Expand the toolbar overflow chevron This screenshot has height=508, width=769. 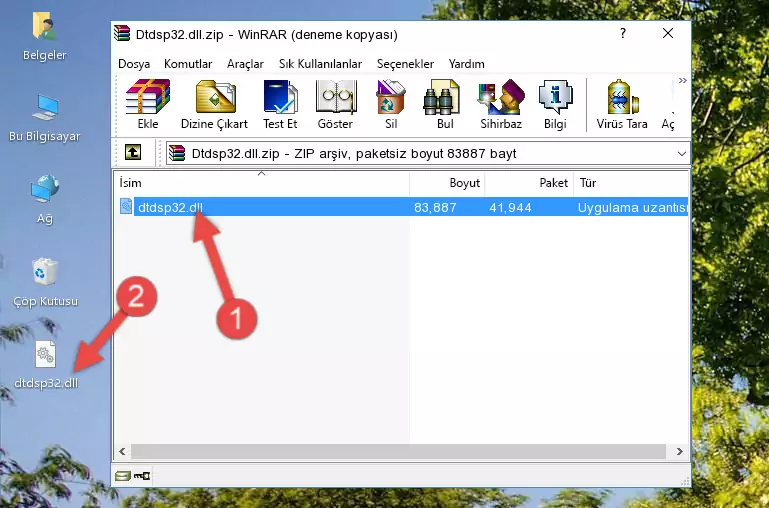[x=683, y=81]
